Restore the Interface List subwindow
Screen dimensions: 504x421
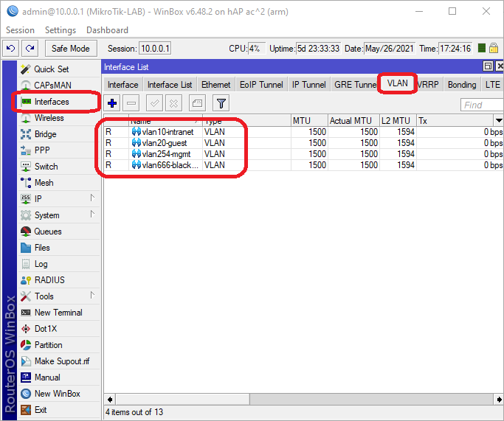488,66
